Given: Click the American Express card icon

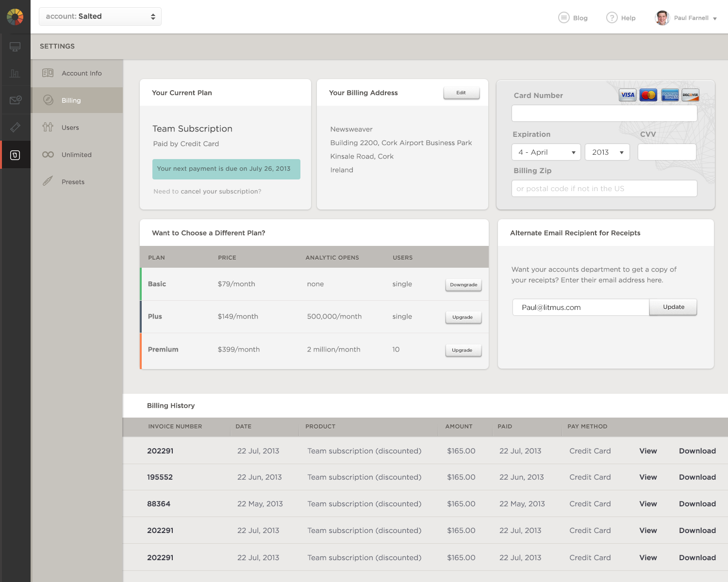Looking at the screenshot, I should click(670, 95).
